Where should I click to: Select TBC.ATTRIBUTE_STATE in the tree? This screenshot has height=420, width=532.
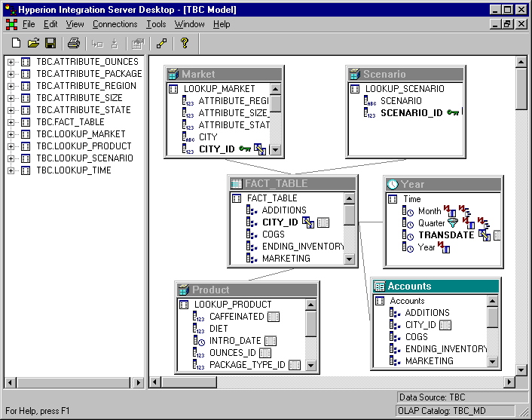point(84,110)
